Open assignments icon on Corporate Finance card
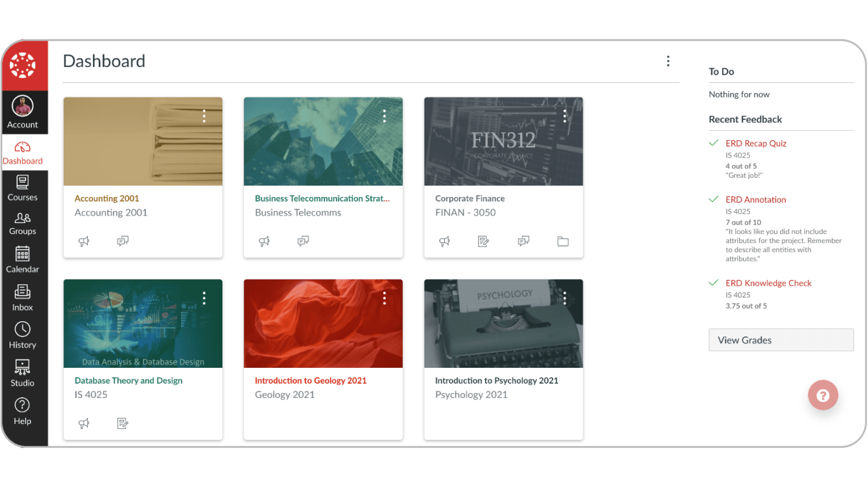Image resolution: width=868 pixels, height=487 pixels. coord(484,241)
